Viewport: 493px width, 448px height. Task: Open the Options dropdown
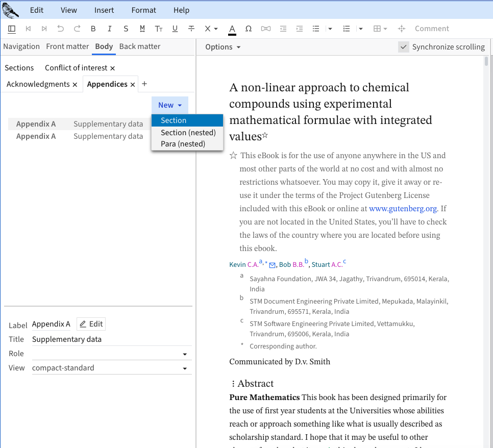point(223,47)
